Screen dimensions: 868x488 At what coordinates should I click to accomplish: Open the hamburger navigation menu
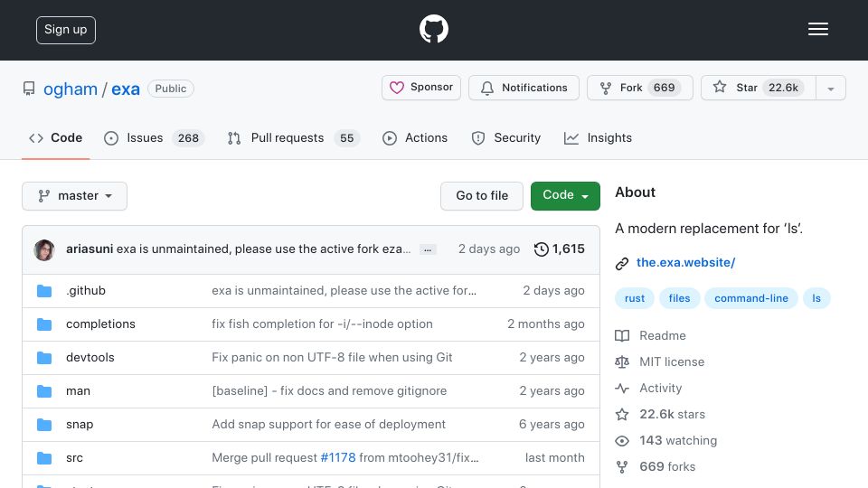(817, 29)
